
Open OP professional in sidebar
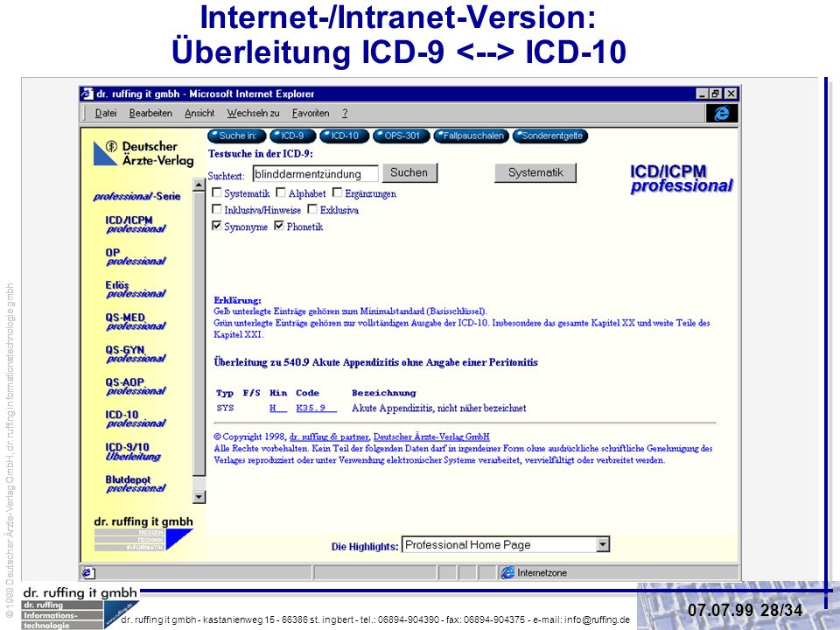[x=136, y=256]
